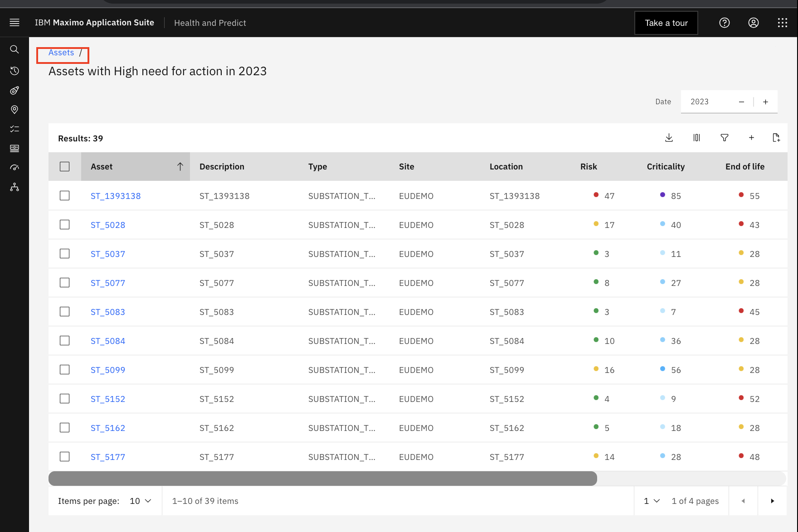Expand the Items per page dropdown
The height and width of the screenshot is (532, 798).
[x=141, y=501]
